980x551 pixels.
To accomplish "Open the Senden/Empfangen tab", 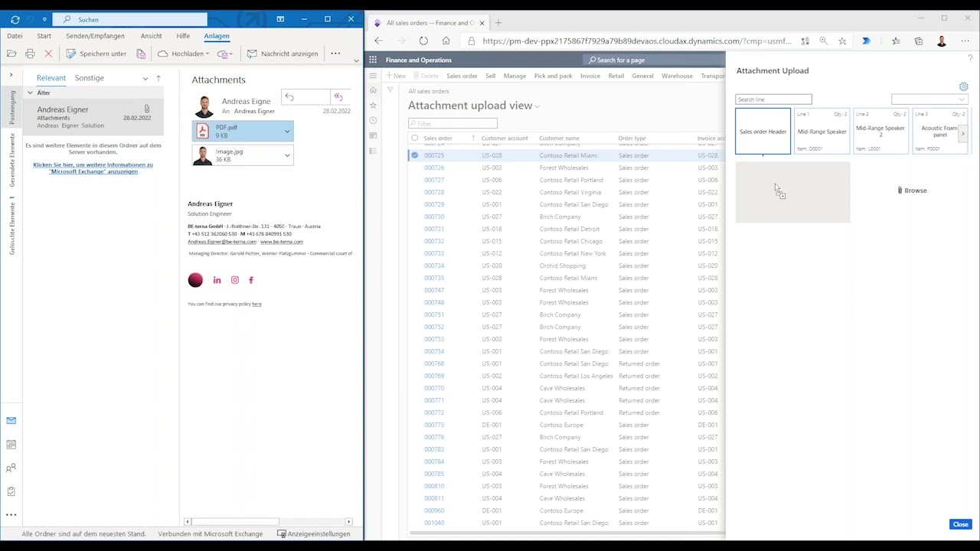I will point(95,36).
